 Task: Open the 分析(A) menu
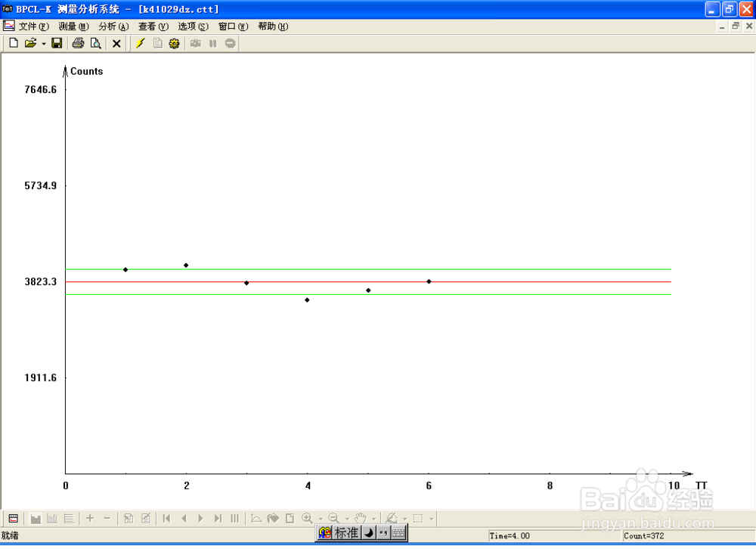coord(114,26)
